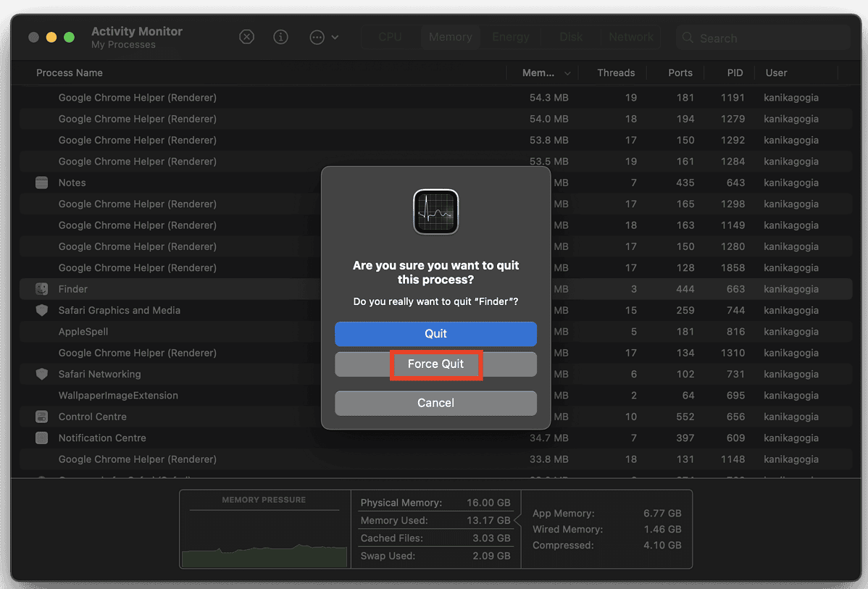Viewport: 868px width, 589px height.
Task: Switch to the Memory tab
Action: click(x=450, y=37)
